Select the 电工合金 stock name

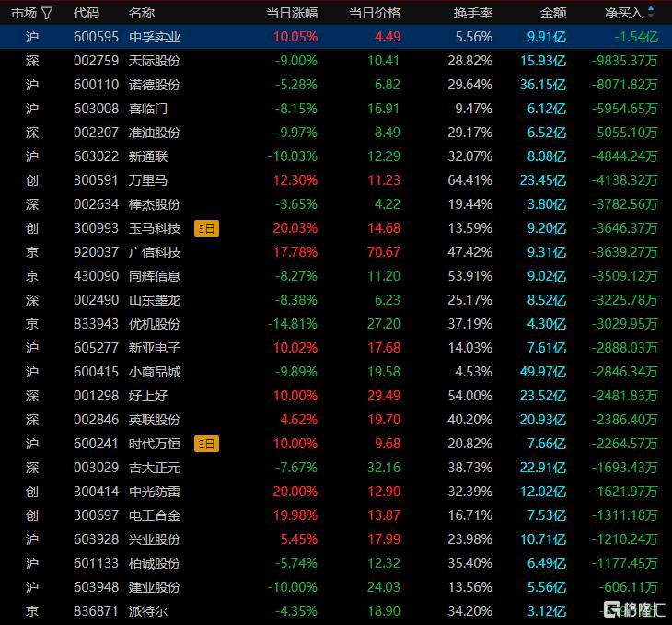(155, 515)
